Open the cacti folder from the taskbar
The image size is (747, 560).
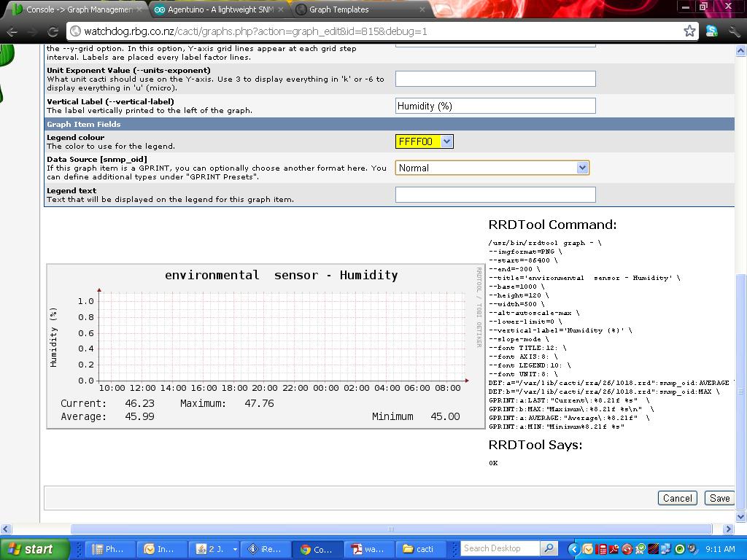point(422,548)
